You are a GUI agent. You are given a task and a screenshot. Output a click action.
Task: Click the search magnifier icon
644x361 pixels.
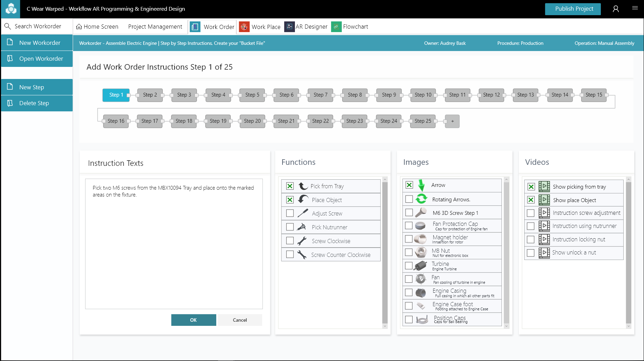(x=8, y=26)
